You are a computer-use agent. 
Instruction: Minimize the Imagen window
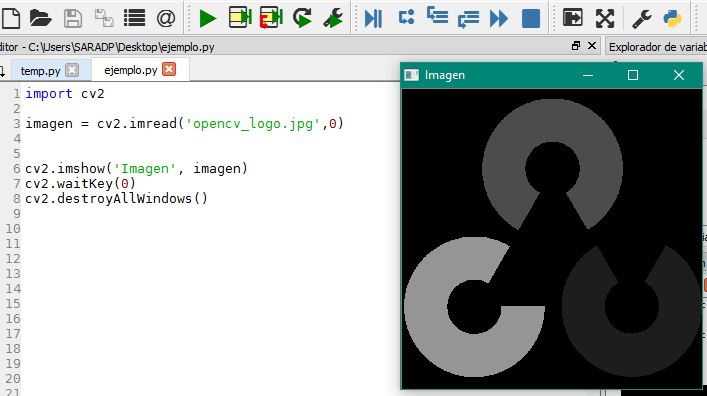pyautogui.click(x=588, y=75)
